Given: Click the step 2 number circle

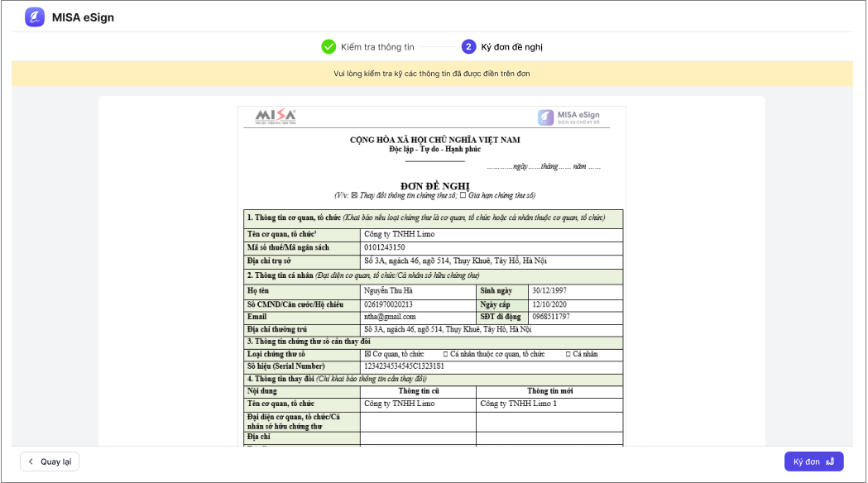Looking at the screenshot, I should tap(468, 46).
